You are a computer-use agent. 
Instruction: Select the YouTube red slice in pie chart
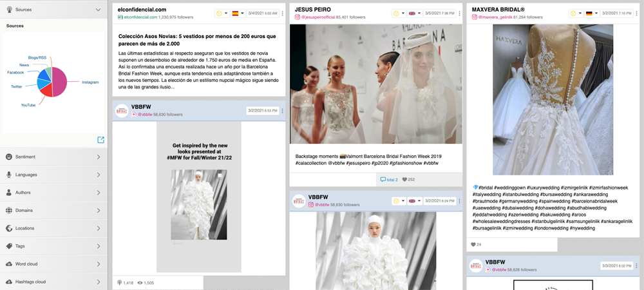[46, 90]
